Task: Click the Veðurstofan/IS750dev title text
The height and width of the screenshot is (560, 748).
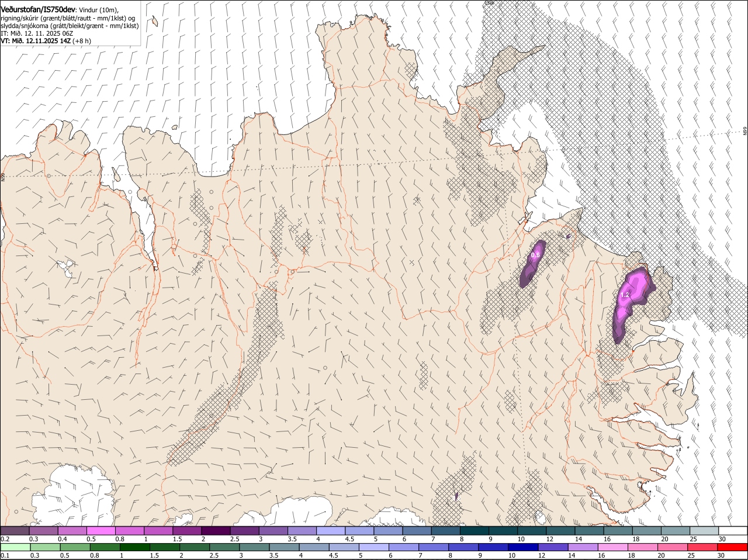Action: pyautogui.click(x=38, y=9)
